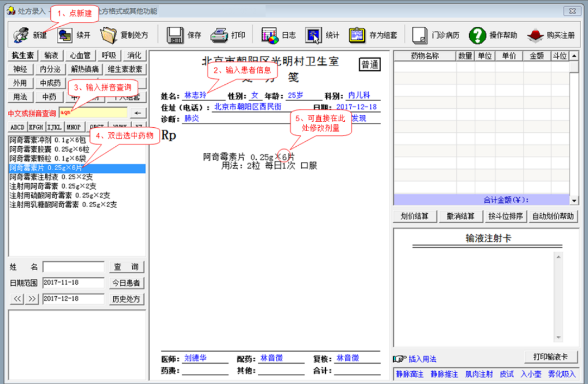Select 阿奇霉素冲剂 0.1g×6包 in list
The width and height of the screenshot is (588, 384).
click(x=47, y=140)
